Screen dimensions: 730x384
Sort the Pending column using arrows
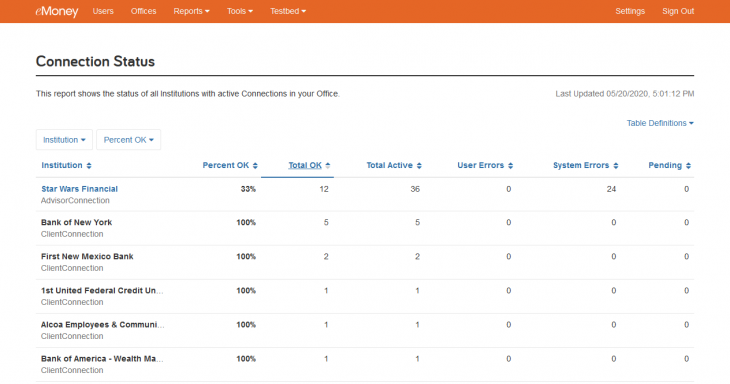(x=688, y=166)
